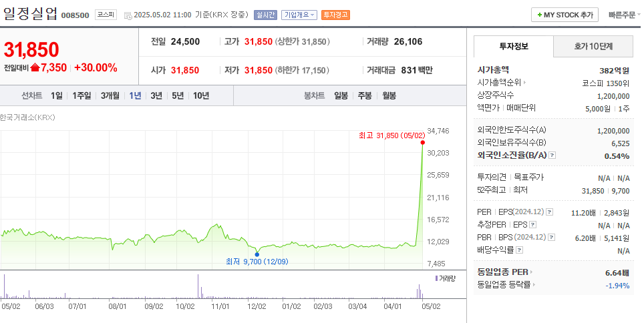Switch to the 호가10단계 tab
Image resolution: width=644 pixels, height=323 pixels.
pyautogui.click(x=593, y=46)
